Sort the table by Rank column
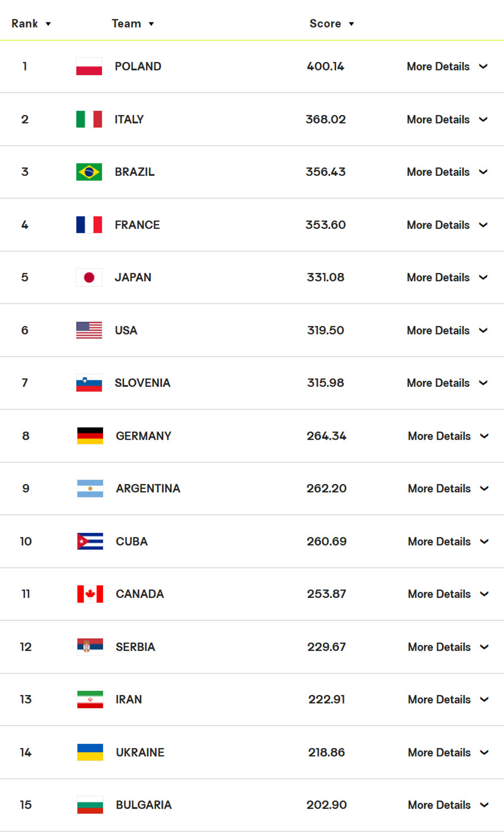This screenshot has height=835, width=504. click(31, 24)
